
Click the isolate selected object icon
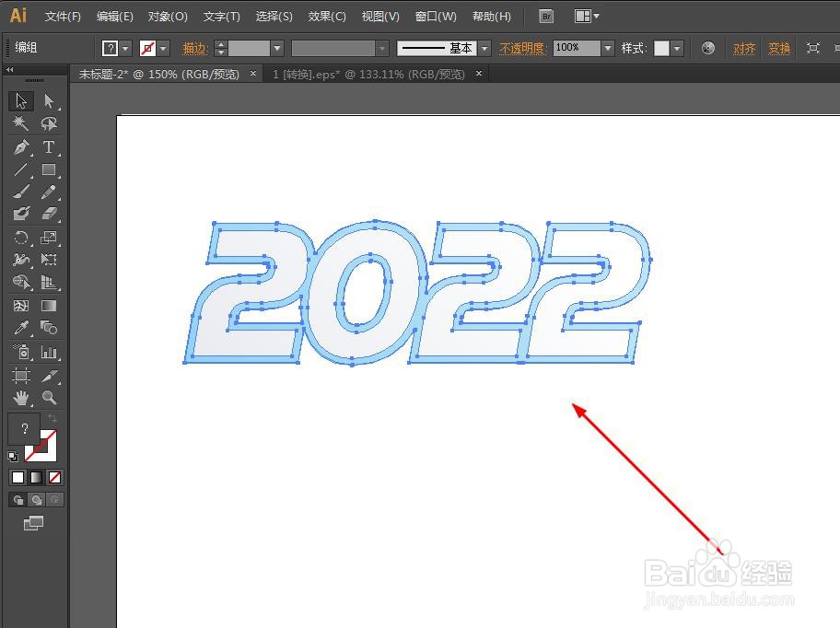[813, 48]
